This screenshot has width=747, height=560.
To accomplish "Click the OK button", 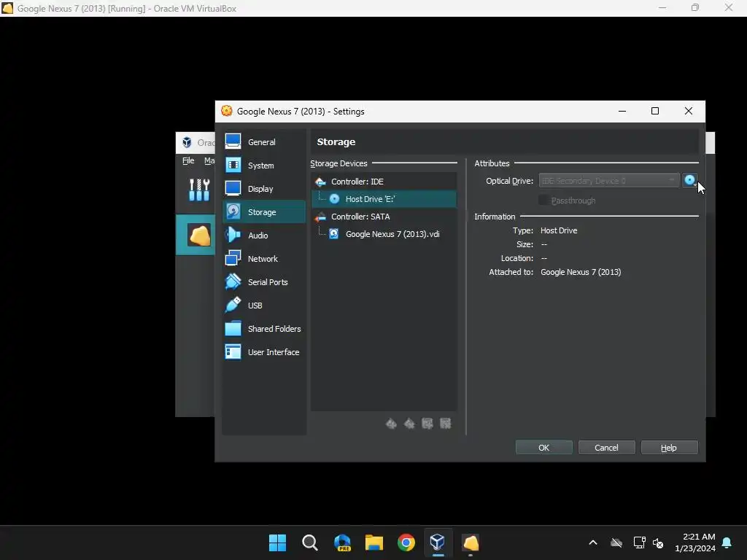I will [543, 448].
